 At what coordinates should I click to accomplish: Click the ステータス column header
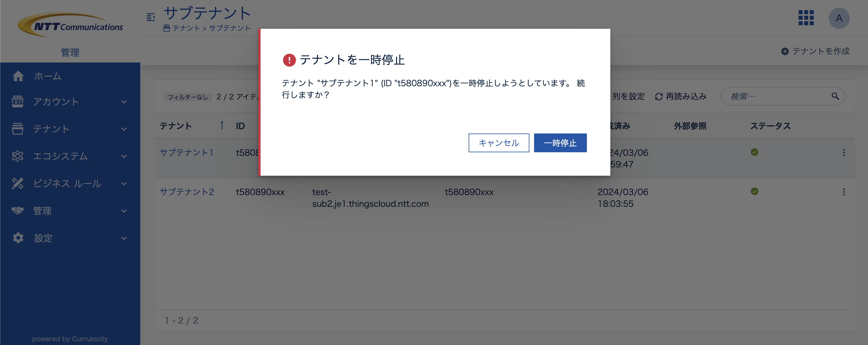point(770,126)
